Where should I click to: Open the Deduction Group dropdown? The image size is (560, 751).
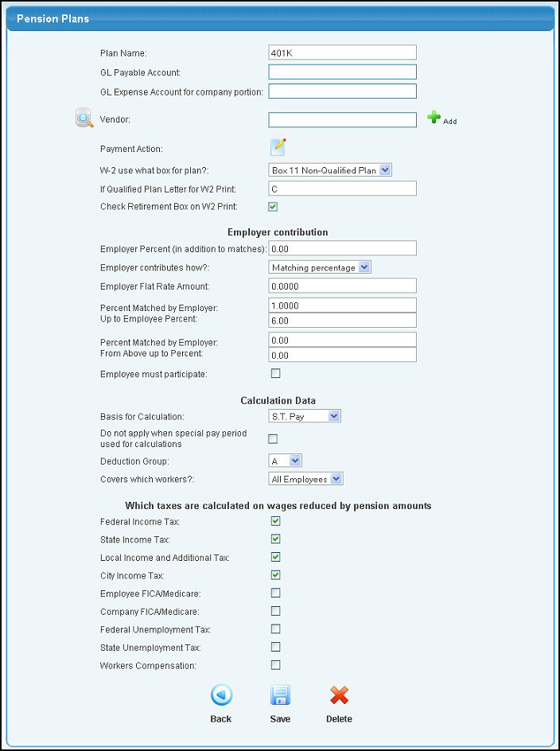(x=285, y=461)
